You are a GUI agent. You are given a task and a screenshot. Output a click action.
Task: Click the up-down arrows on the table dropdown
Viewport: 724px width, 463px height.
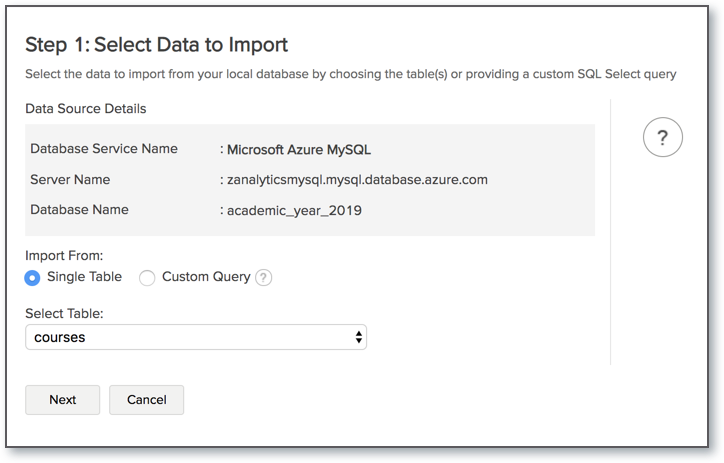click(359, 338)
